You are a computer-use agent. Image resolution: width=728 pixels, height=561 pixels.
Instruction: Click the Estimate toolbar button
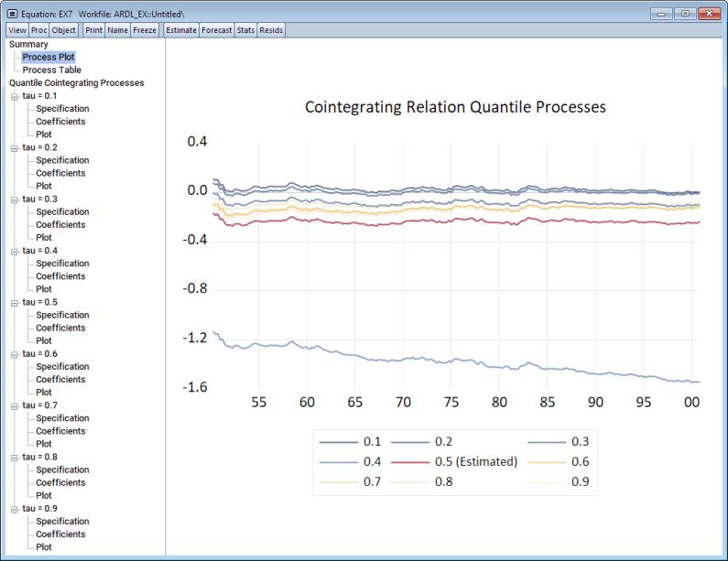tap(180, 30)
